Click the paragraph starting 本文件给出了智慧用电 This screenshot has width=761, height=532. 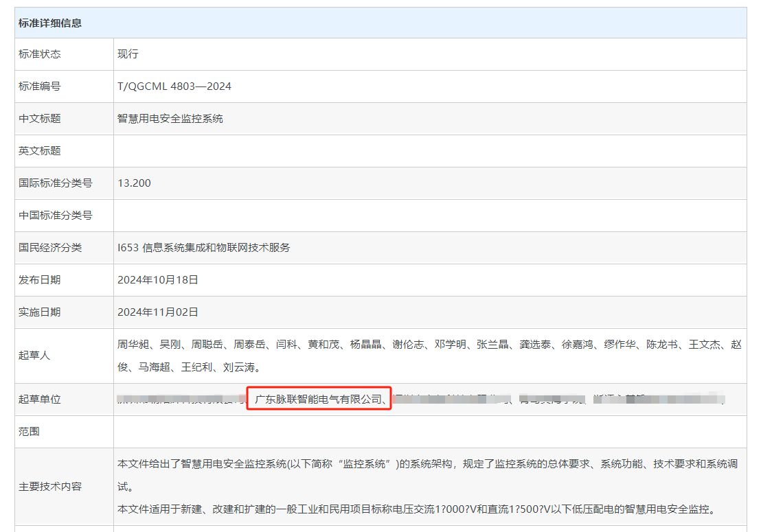coord(427,464)
